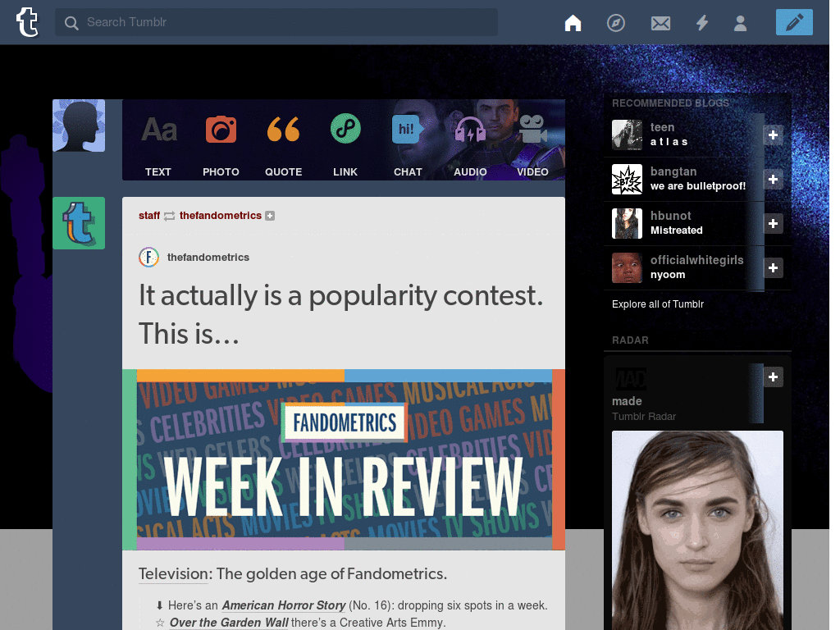840x630 pixels.
Task: Follow the made Radar blog with plus
Action: click(x=773, y=377)
